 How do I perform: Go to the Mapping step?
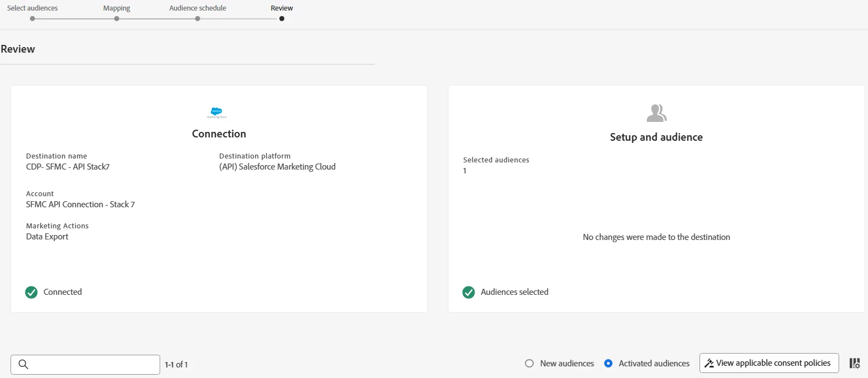[116, 8]
